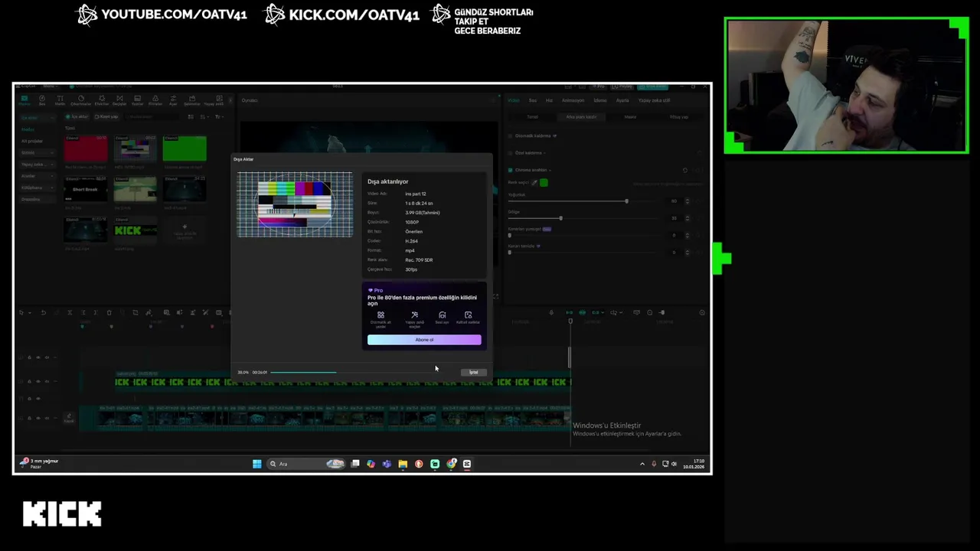Open the Medya tab in CapCut toolbar
The width and height of the screenshot is (980, 551).
(x=24, y=100)
